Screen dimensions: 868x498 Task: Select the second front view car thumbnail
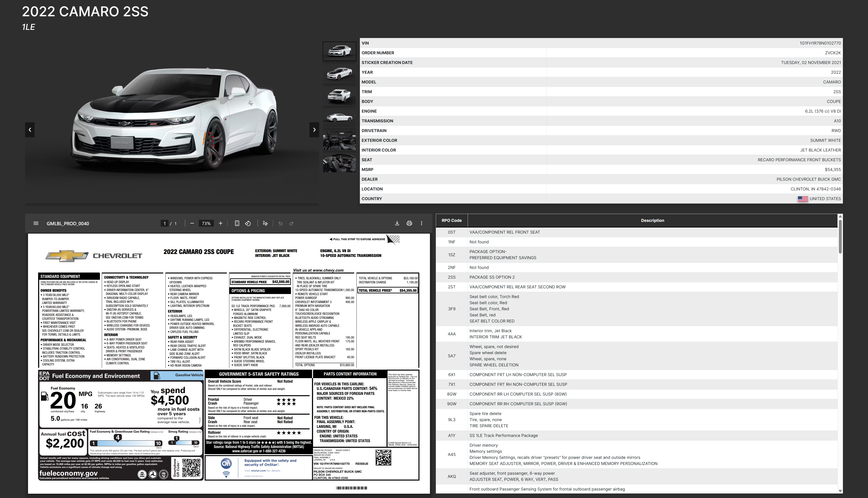click(340, 73)
